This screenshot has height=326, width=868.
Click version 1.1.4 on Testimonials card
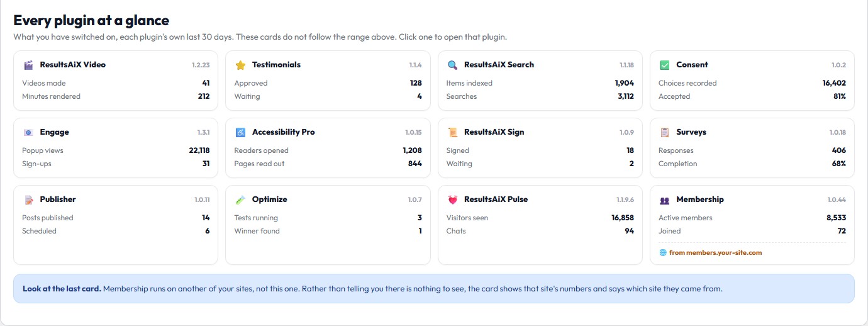(x=415, y=65)
